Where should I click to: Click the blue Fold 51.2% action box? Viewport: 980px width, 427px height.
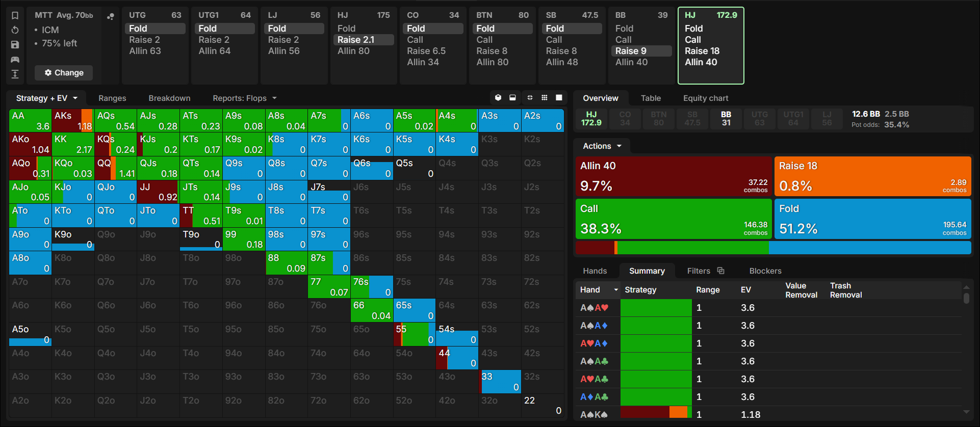pyautogui.click(x=873, y=219)
